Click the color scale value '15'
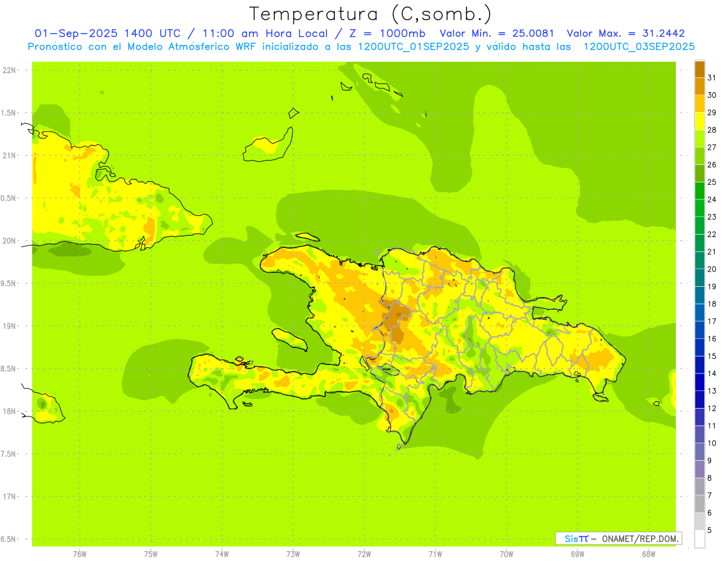 (712, 356)
